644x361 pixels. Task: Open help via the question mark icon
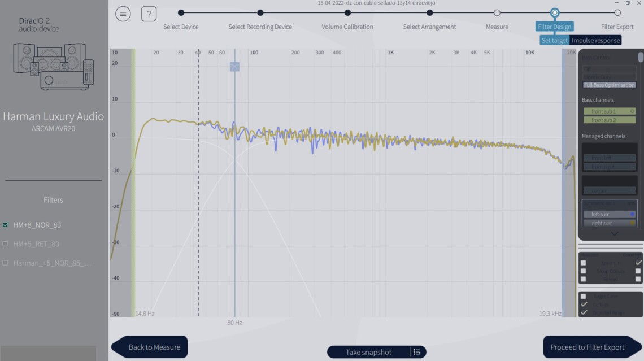[149, 14]
